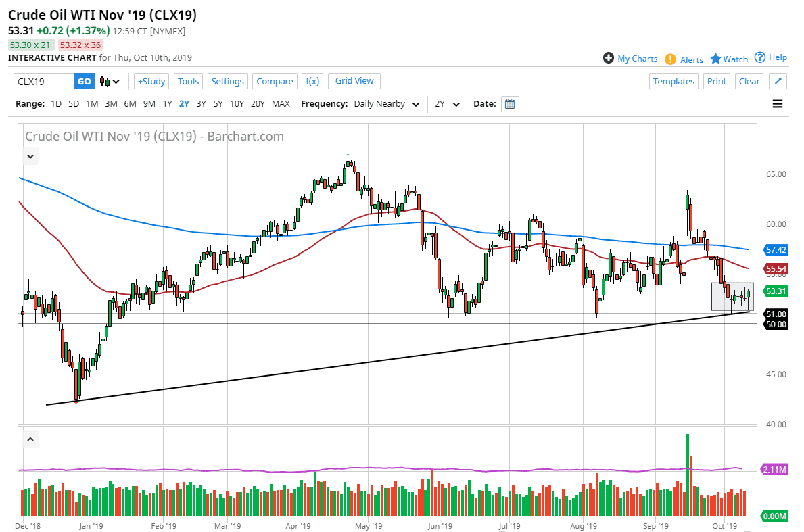The width and height of the screenshot is (804, 532).
Task: Open Help using the question mark icon
Action: tap(760, 57)
